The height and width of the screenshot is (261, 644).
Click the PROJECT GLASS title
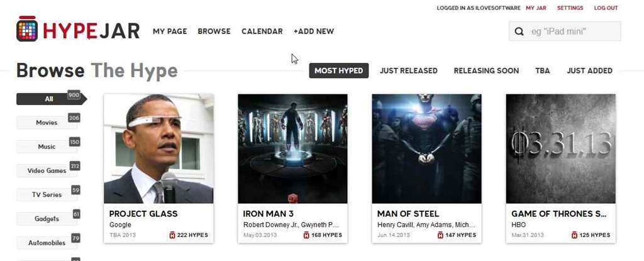[143, 214]
